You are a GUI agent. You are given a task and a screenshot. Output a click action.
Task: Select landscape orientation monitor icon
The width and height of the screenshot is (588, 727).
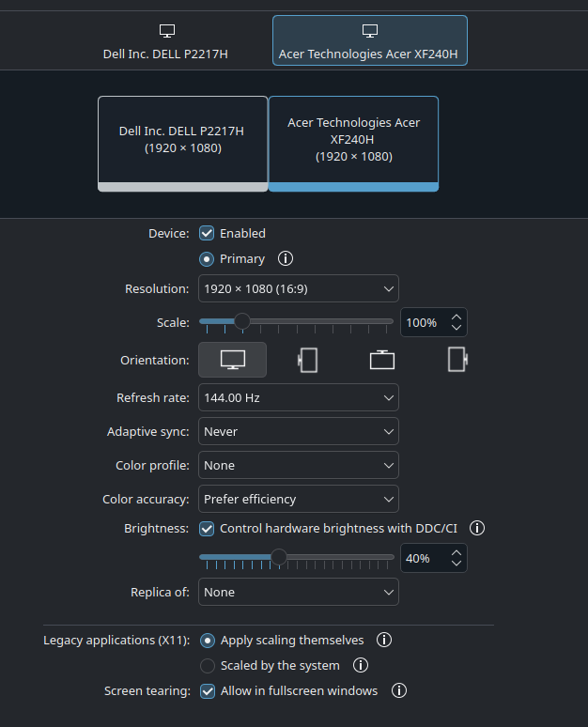click(232, 360)
